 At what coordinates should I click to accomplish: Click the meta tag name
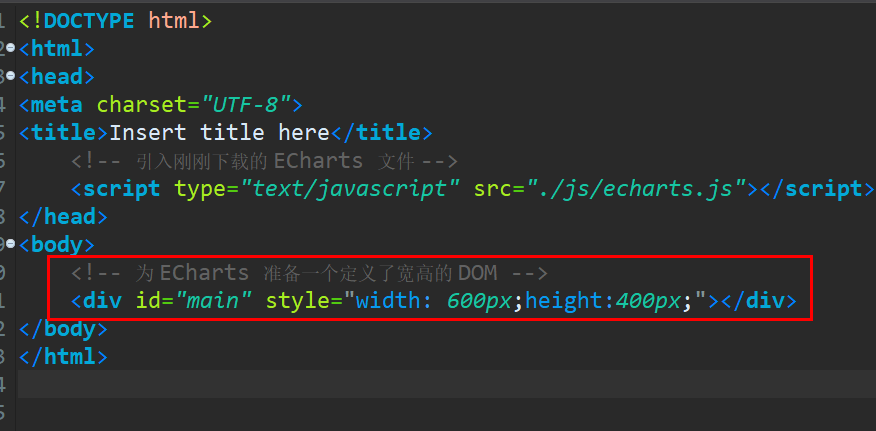coord(56,105)
